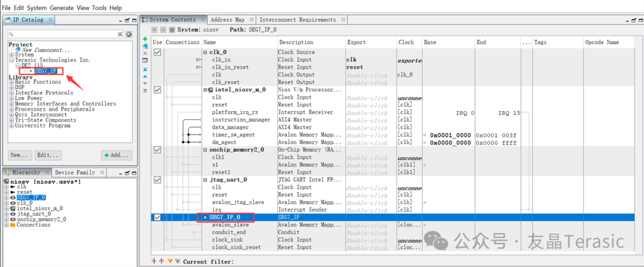Open the System menu
Viewport: 644px width, 267px height.
[x=37, y=8]
